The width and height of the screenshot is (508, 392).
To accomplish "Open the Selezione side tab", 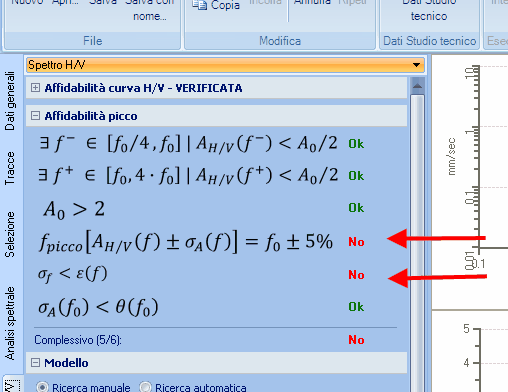I will click(x=10, y=234).
